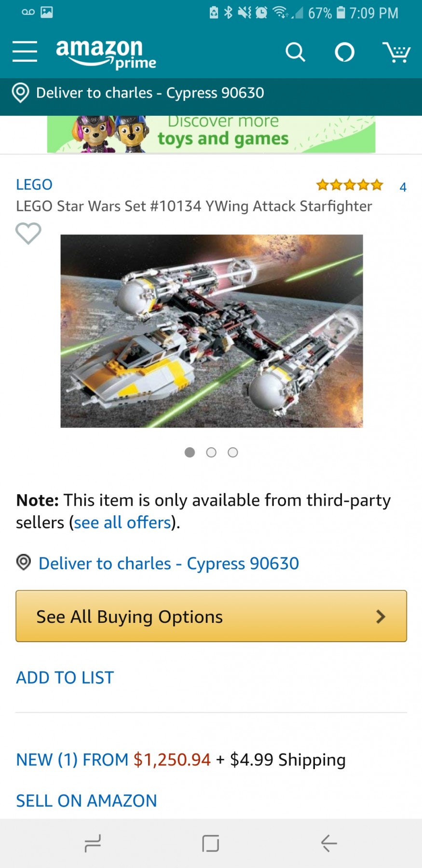422x868 pixels.
Task: Tap the Amazon Prime logo
Action: 106,54
